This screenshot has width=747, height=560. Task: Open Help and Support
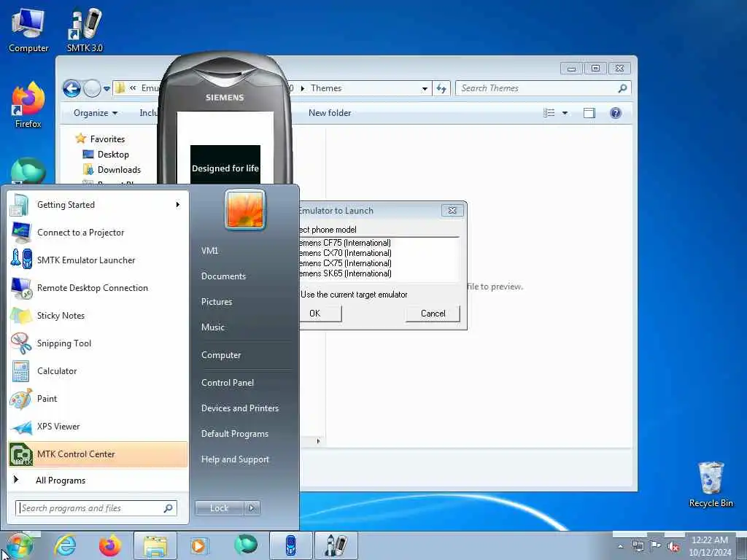(235, 459)
